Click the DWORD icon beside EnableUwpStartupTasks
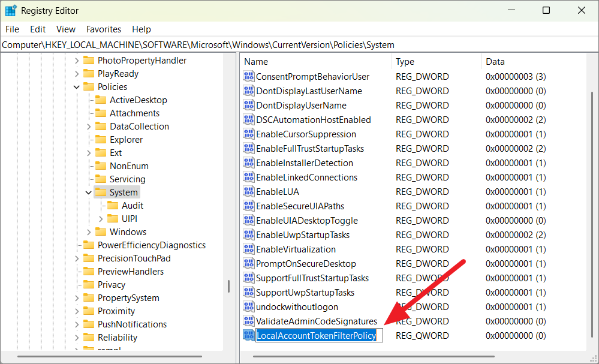 (249, 234)
